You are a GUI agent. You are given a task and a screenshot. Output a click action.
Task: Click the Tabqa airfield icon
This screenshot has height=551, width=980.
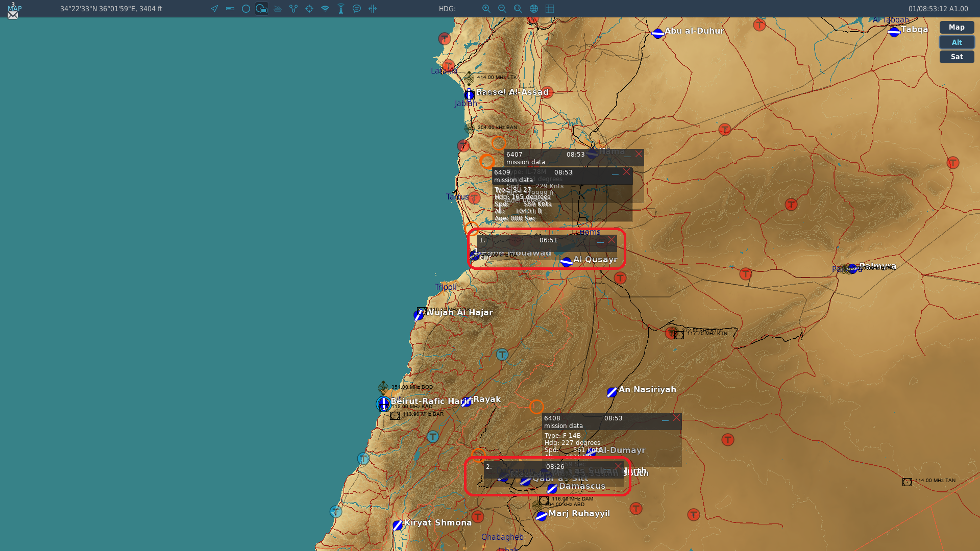[x=894, y=32]
